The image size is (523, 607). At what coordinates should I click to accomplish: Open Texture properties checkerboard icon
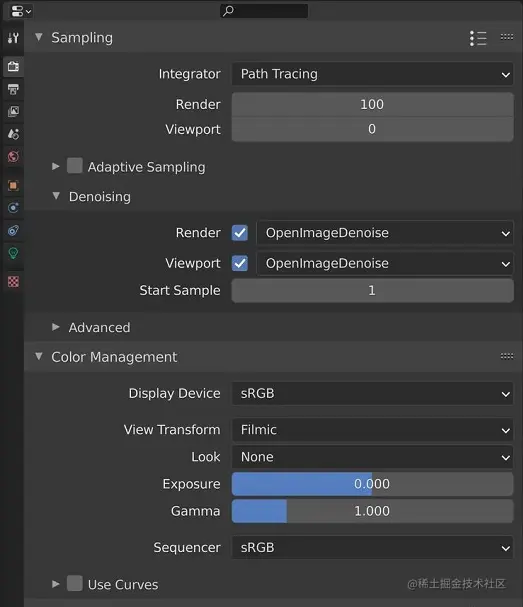click(13, 281)
